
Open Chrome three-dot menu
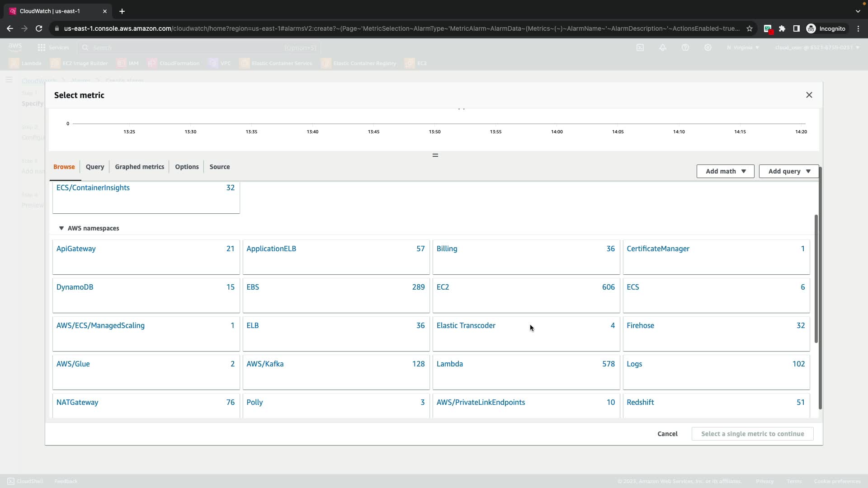click(x=858, y=28)
